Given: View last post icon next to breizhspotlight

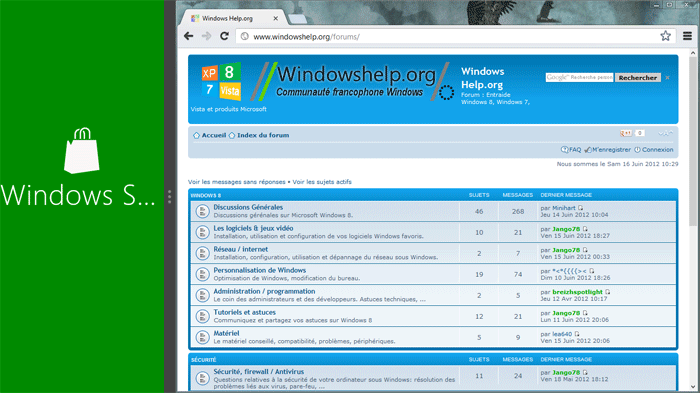Looking at the screenshot, I should coord(608,292).
